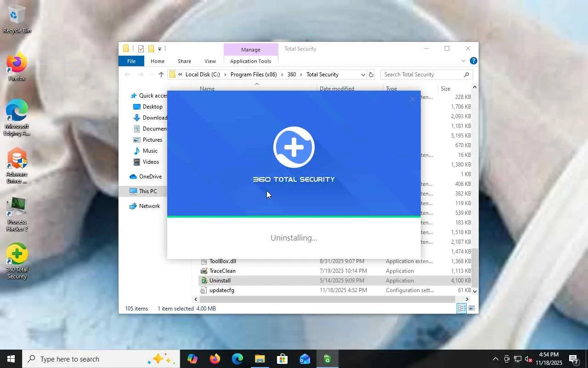Open the Recycle Bin desktop icon
This screenshot has width=588, height=368.
(17, 19)
